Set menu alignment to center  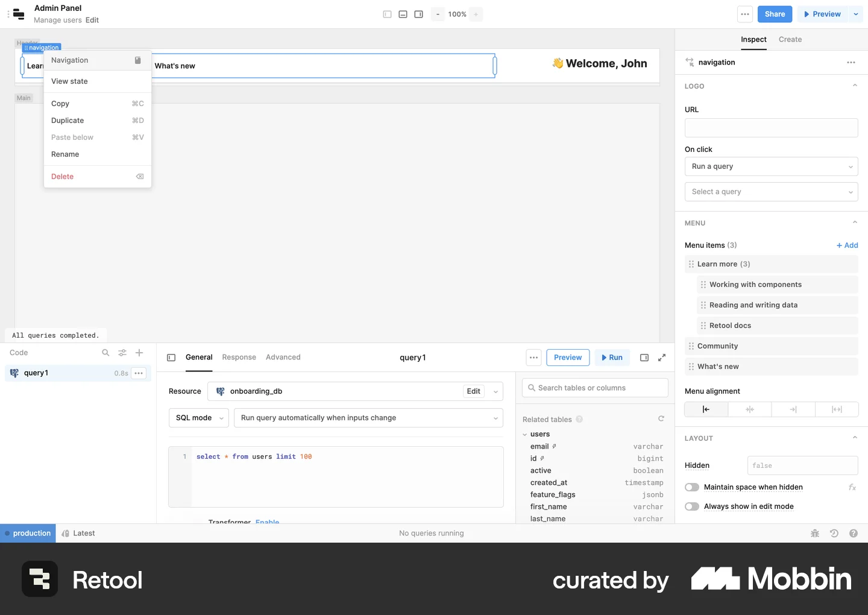750,409
